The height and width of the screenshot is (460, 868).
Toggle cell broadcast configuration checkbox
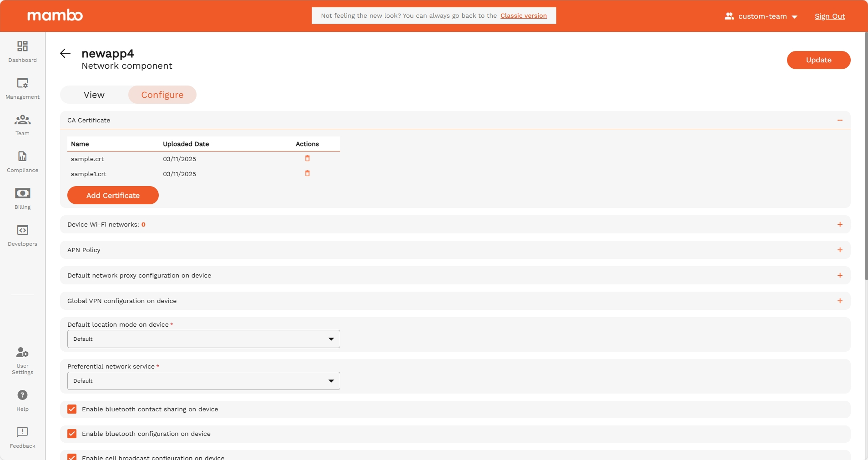tap(72, 457)
